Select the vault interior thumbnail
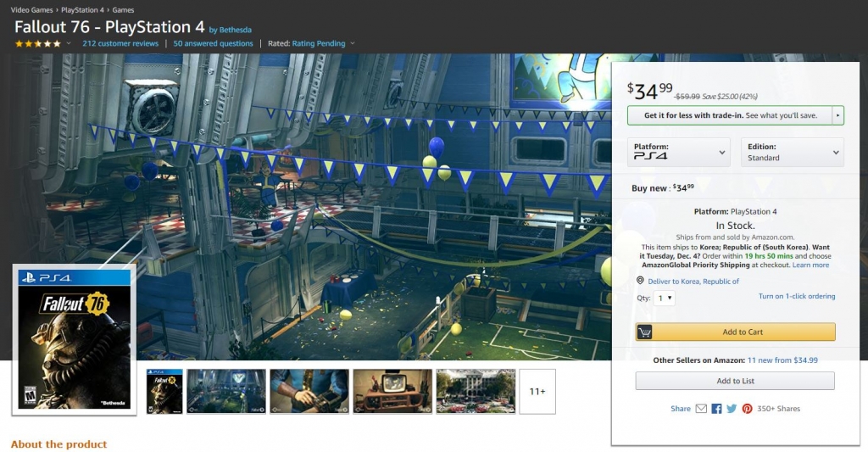Image resolution: width=868 pixels, height=452 pixels. coord(226,392)
